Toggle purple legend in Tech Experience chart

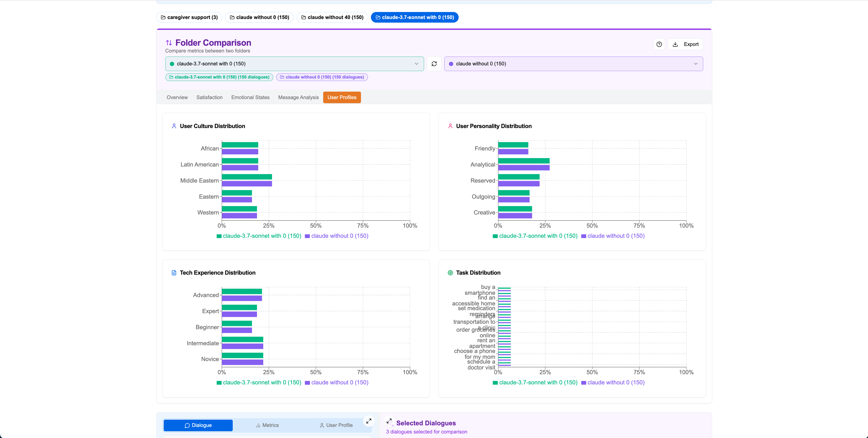point(337,382)
